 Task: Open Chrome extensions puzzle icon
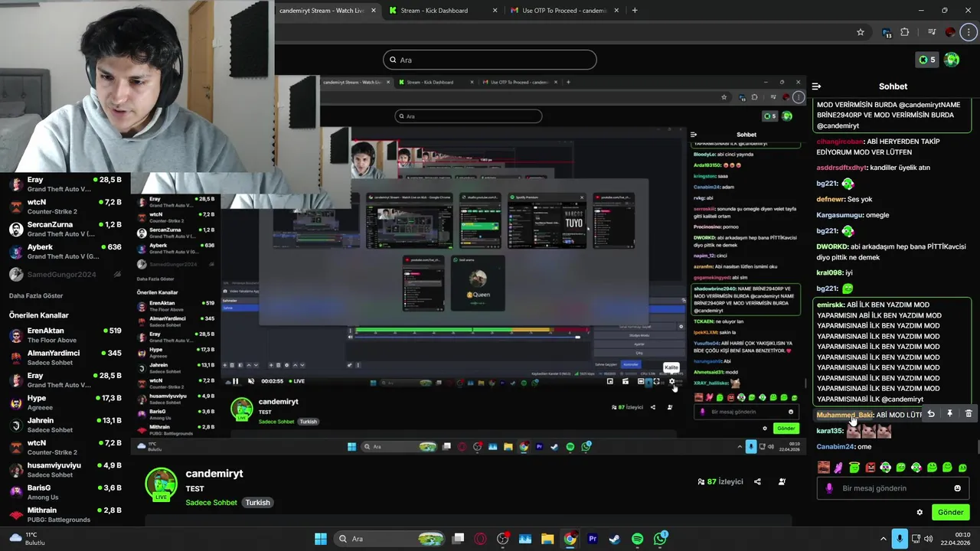tap(905, 32)
